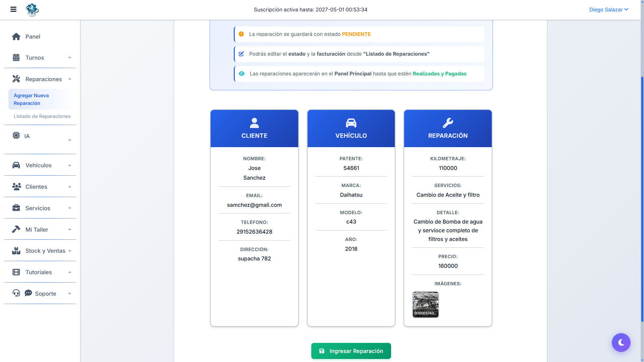Click the Panel home icon
The image size is (644, 362).
click(x=16, y=37)
